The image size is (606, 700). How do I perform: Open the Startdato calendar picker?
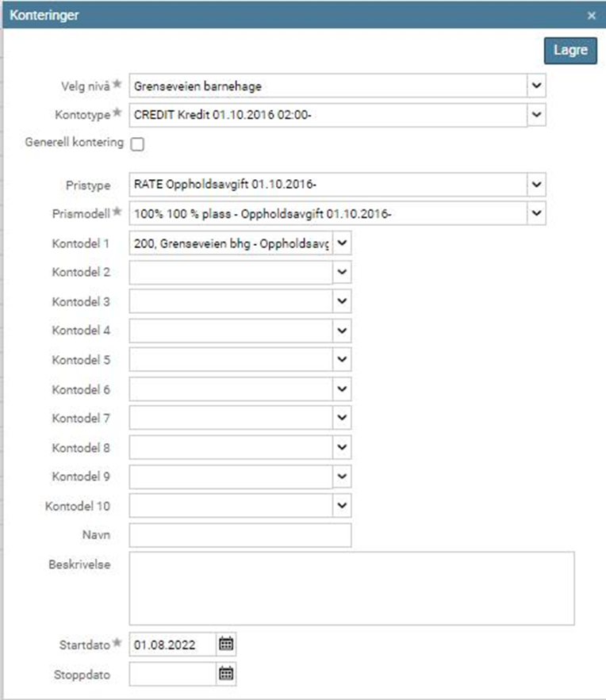226,644
